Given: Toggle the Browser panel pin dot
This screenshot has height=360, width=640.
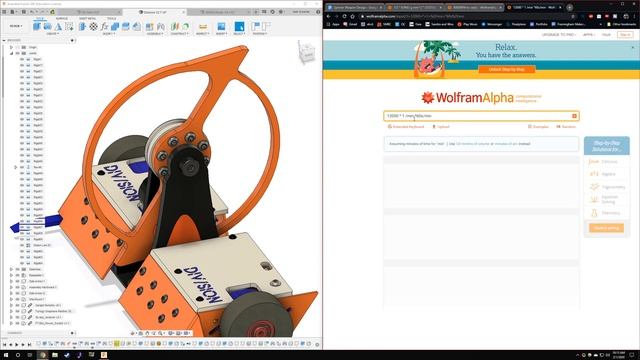Looking at the screenshot, I should (x=72, y=40).
